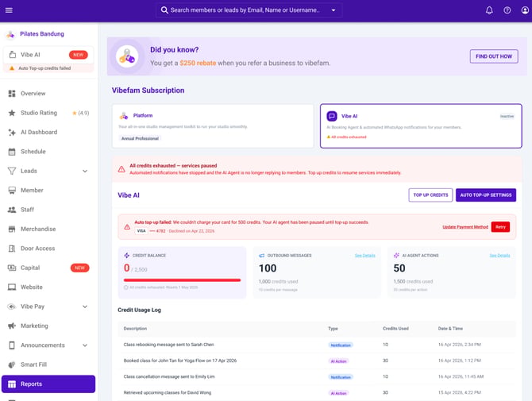
Task: Open the help question mark icon
Action: pos(507,10)
